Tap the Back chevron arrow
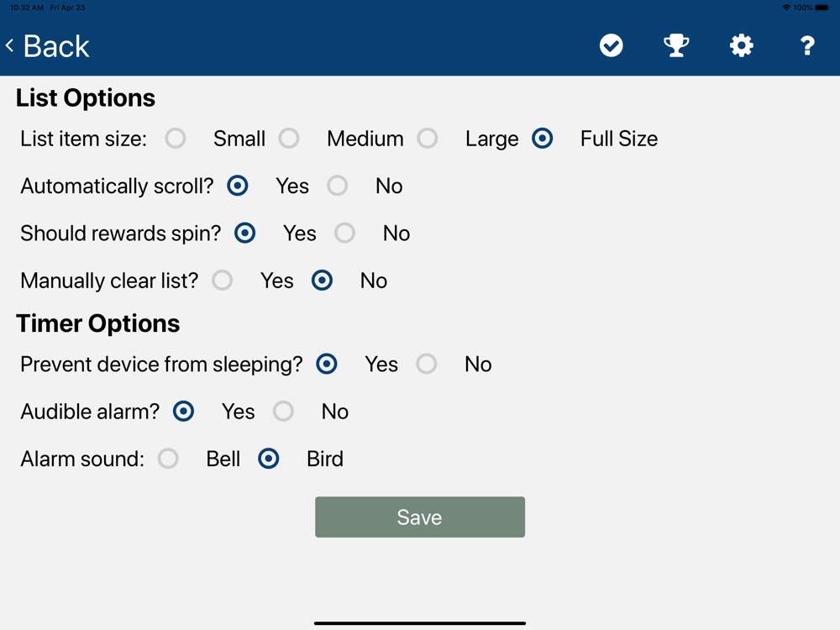Screen dimensions: 840x630 [x=10, y=45]
